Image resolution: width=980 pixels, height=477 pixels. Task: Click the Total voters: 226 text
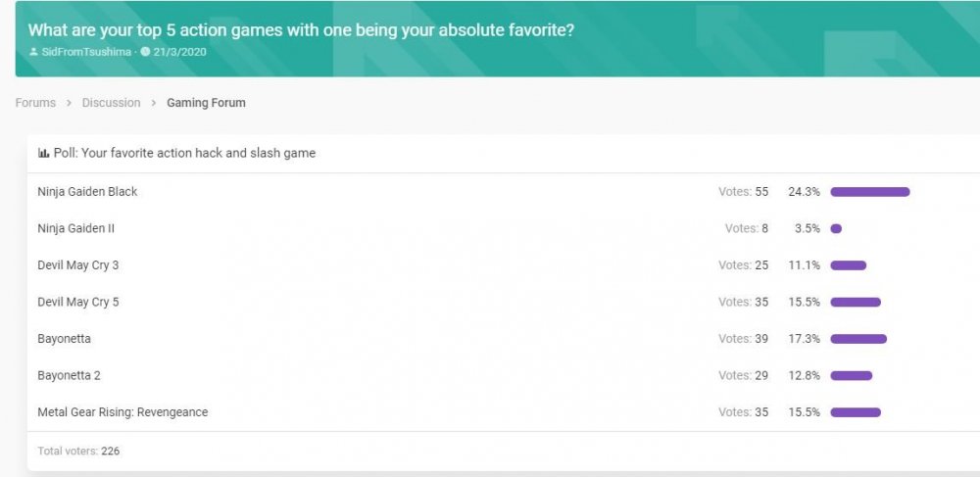(78, 451)
